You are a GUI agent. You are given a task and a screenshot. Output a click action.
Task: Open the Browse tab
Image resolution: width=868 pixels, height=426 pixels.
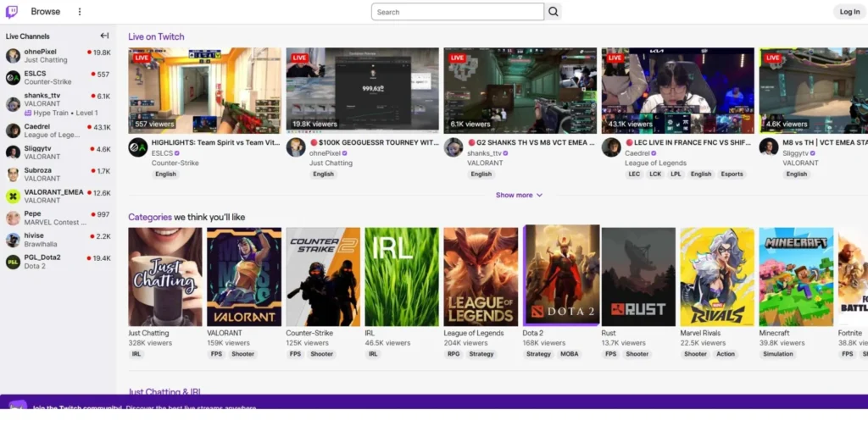[x=46, y=12]
